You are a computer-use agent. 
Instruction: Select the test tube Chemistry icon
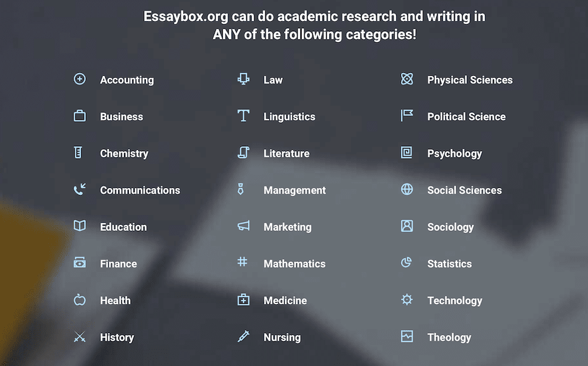click(x=78, y=153)
